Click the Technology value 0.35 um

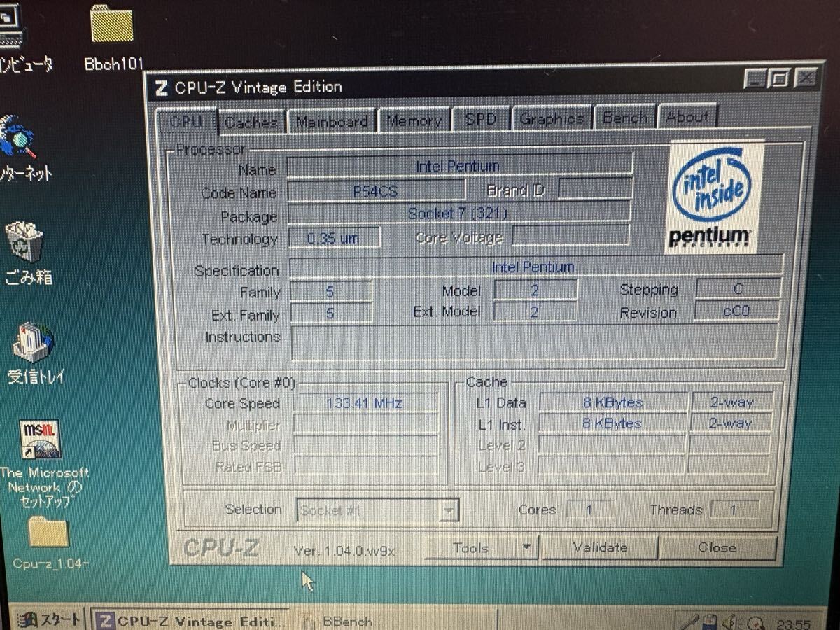coord(334,238)
